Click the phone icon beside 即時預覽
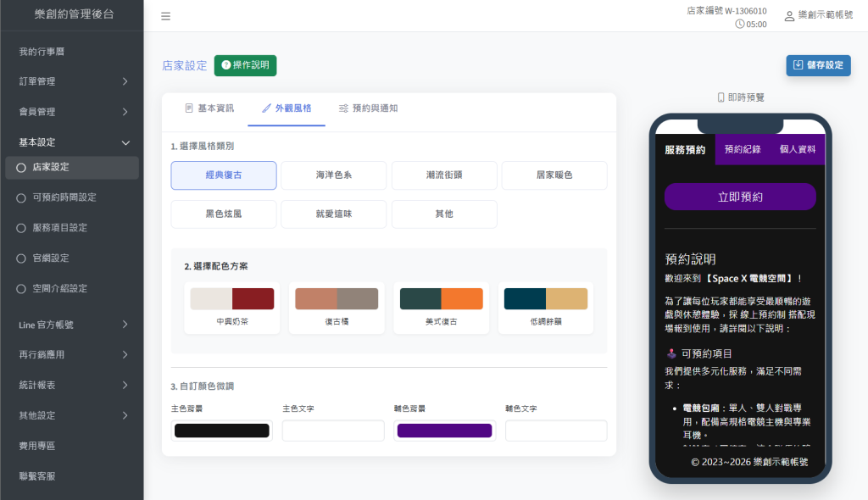The width and height of the screenshot is (868, 500). pos(721,97)
